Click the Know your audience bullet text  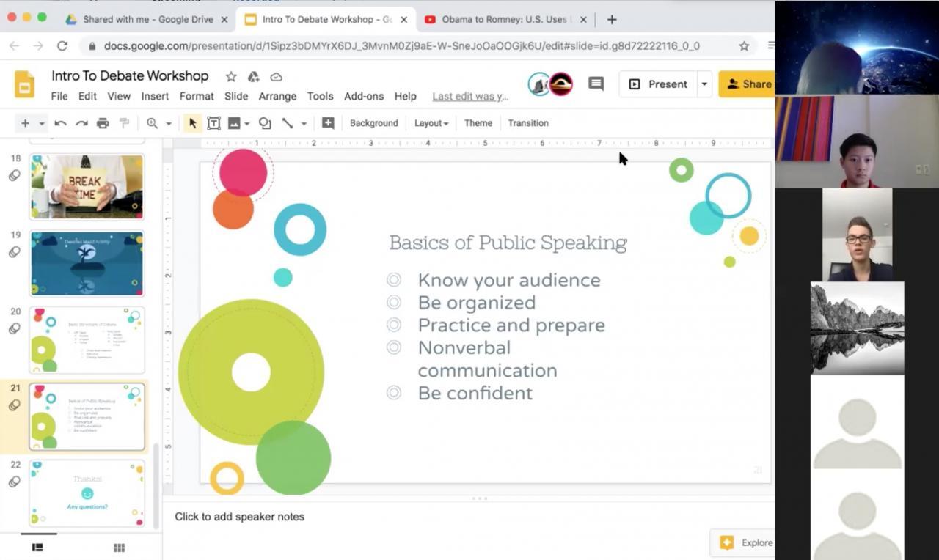[x=509, y=280]
